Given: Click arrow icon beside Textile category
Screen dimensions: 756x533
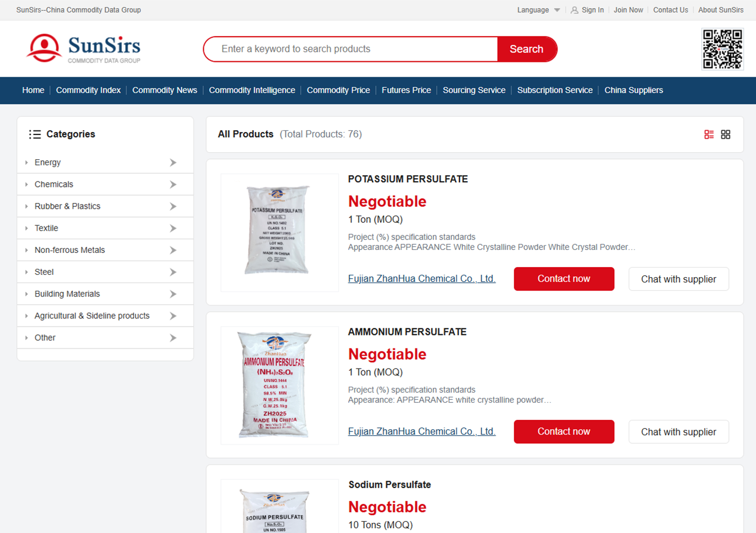Looking at the screenshot, I should point(173,228).
